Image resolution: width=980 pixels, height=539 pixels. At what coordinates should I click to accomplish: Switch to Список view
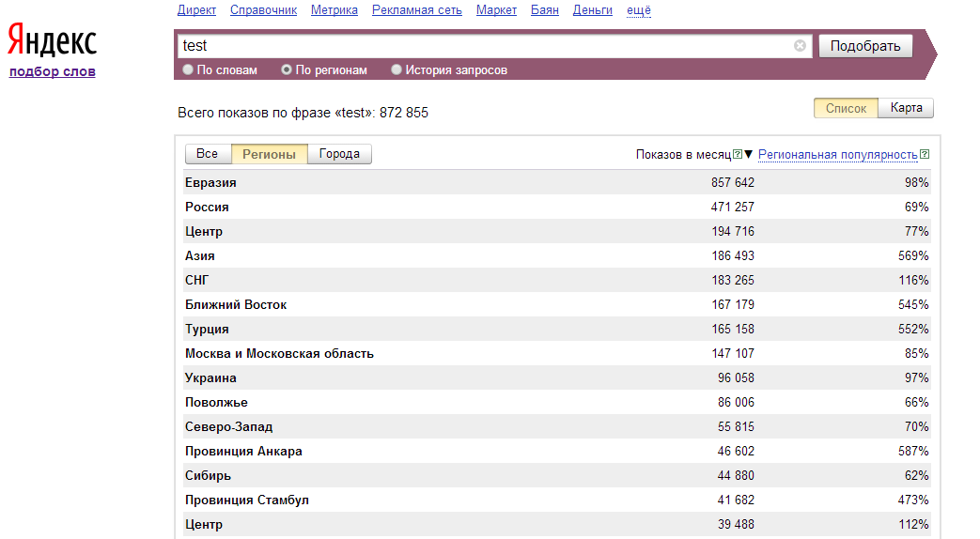pyautogui.click(x=846, y=108)
